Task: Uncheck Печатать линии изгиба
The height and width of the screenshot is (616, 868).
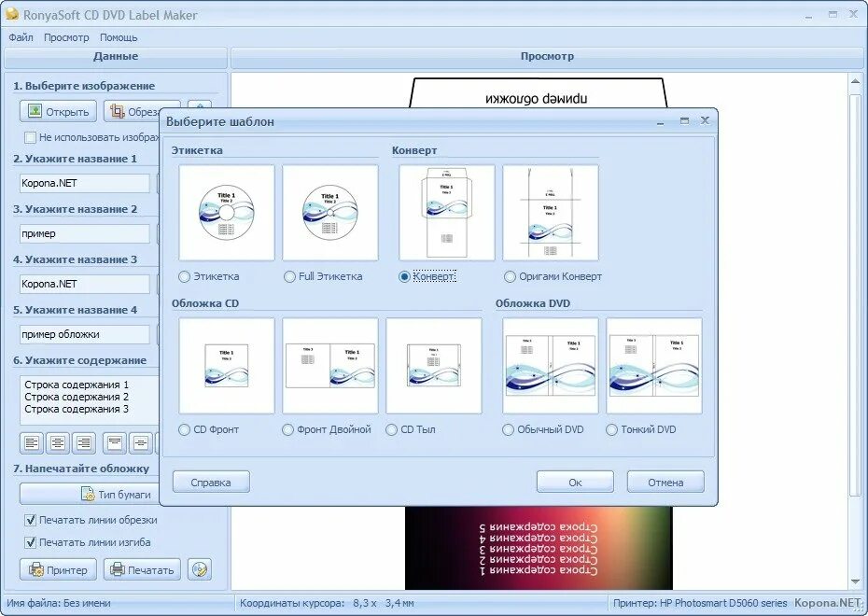Action: 30,542
